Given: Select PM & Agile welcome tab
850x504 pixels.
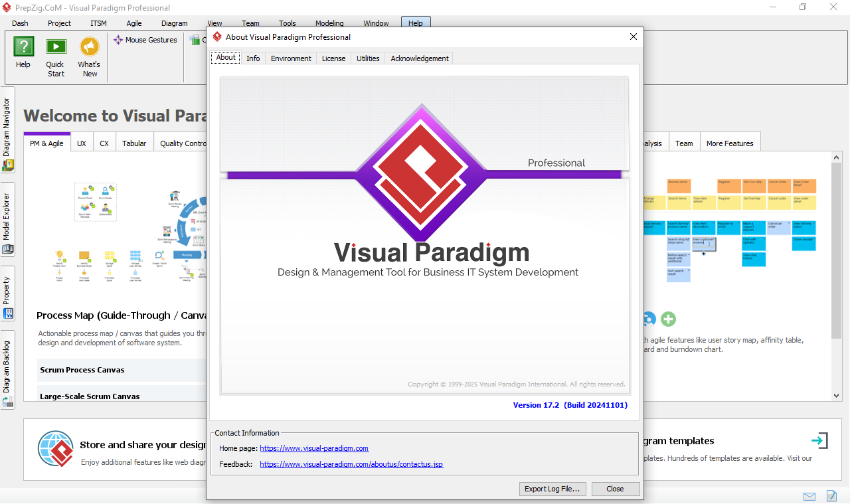Looking at the screenshot, I should click(x=46, y=143).
